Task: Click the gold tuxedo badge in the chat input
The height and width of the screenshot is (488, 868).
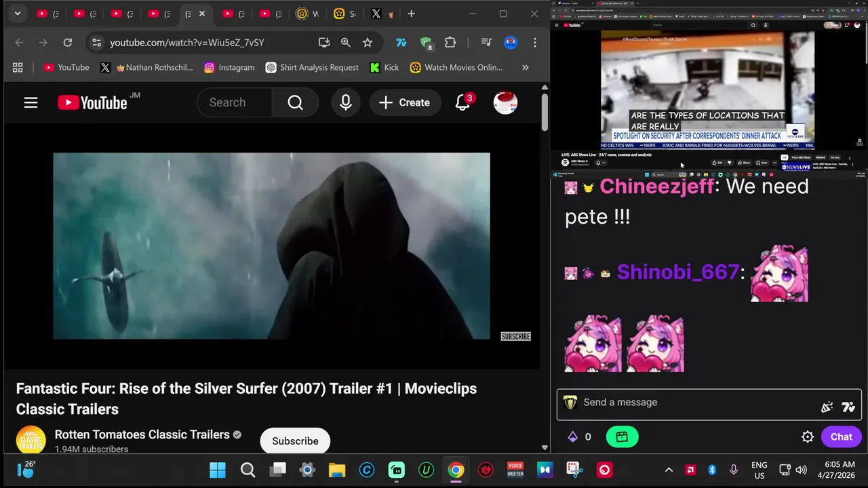Action: click(x=570, y=403)
